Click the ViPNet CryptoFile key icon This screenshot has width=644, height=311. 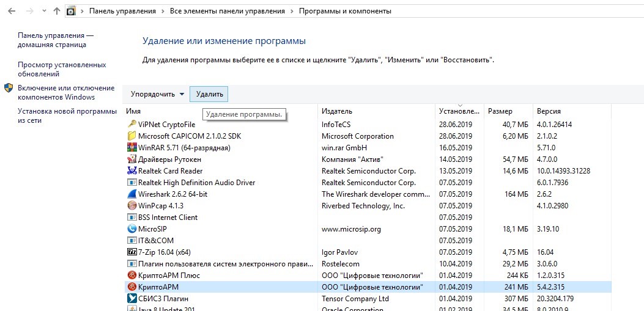[x=131, y=125]
